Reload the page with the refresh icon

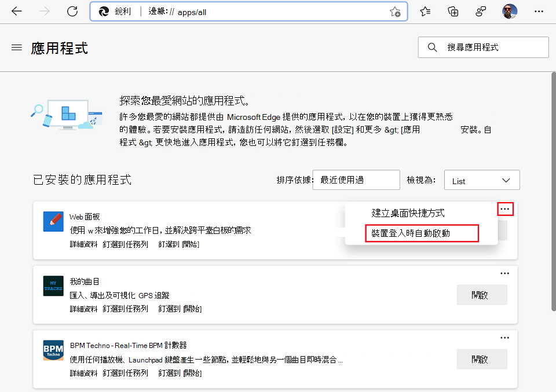[x=72, y=12]
